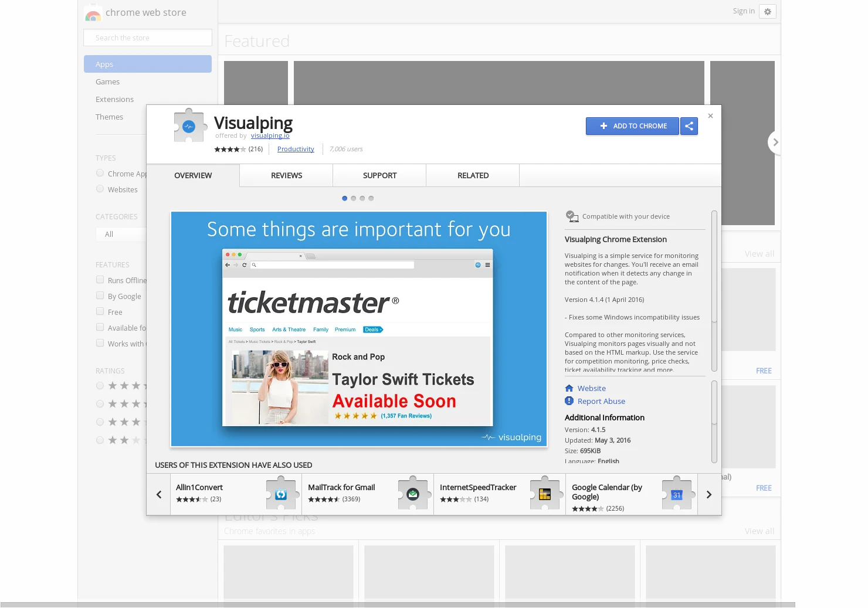Close the Visualping detail dialog
The width and height of the screenshot is (868, 608).
click(710, 116)
